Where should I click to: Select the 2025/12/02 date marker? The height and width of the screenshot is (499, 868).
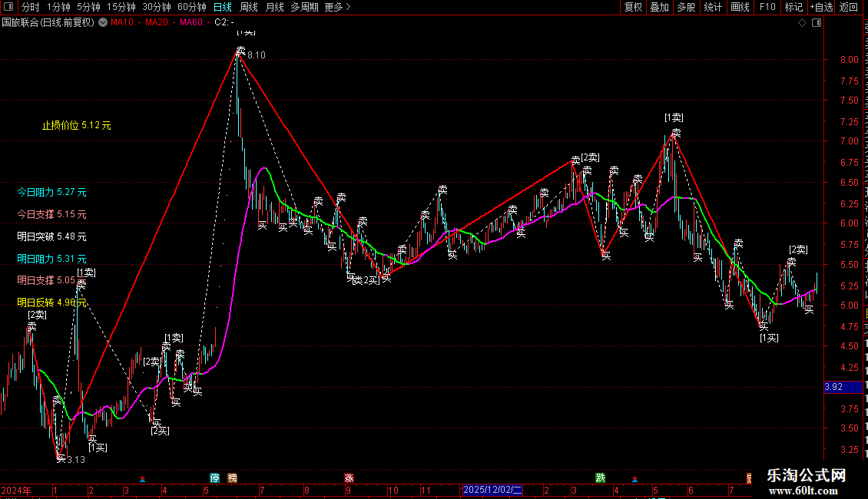pos(492,490)
